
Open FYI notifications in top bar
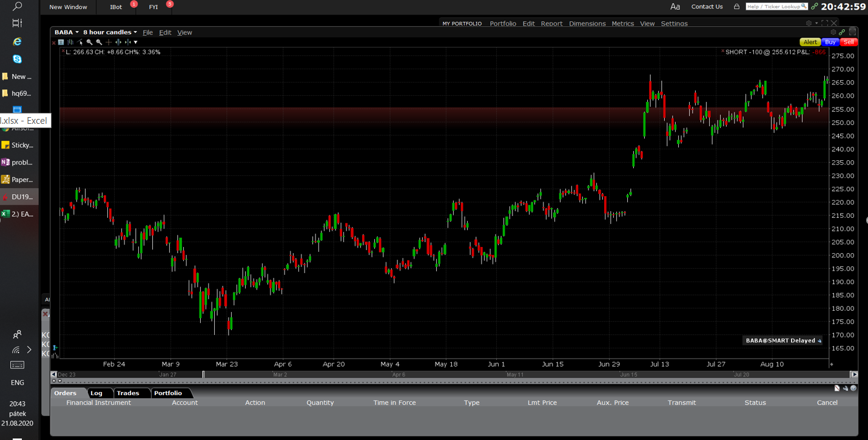[153, 7]
